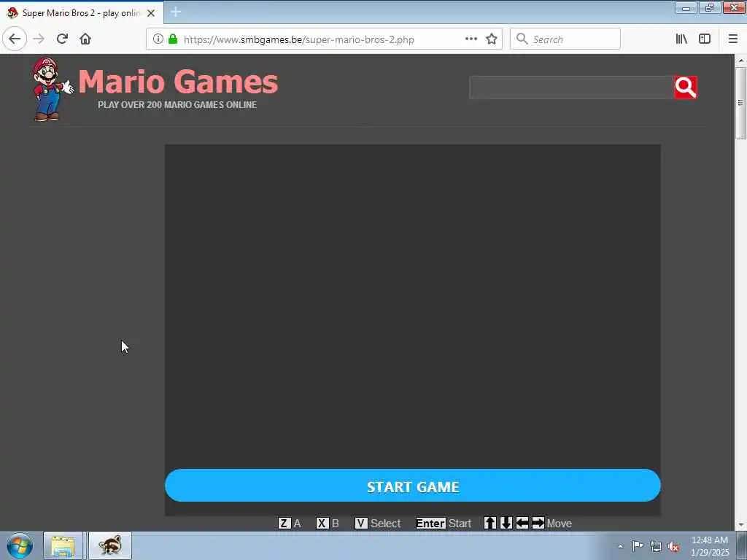747x560 pixels.
Task: Open the taskbar clock showing 12:48 AM
Action: (710, 545)
